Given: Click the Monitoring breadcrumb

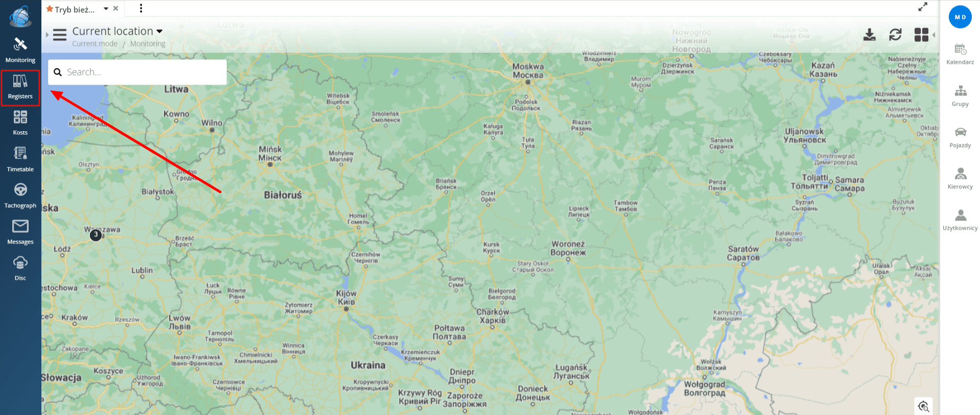Looking at the screenshot, I should point(148,44).
